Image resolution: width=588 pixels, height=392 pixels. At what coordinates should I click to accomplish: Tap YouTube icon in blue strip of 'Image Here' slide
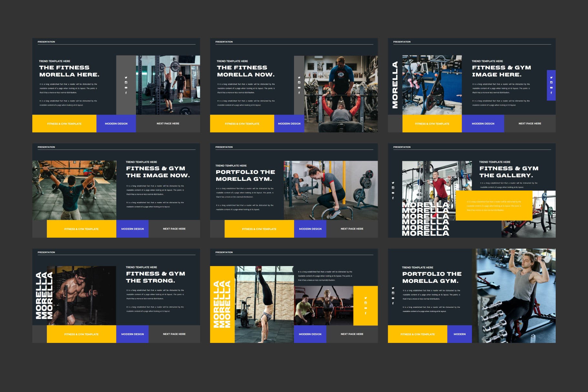[551, 88]
